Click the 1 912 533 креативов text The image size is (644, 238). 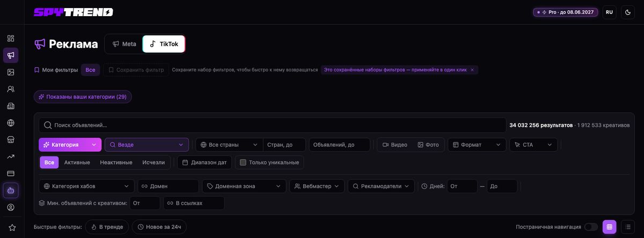[604, 125]
